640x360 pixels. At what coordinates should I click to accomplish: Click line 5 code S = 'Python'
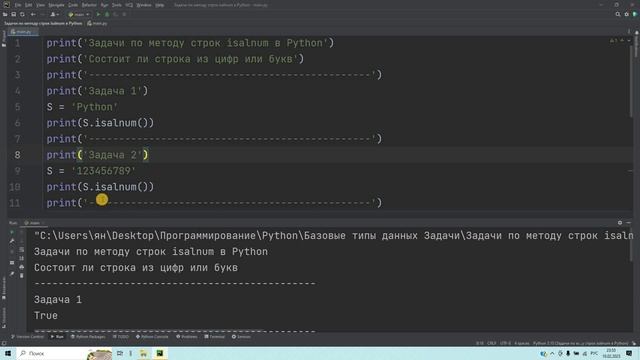pyautogui.click(x=82, y=107)
